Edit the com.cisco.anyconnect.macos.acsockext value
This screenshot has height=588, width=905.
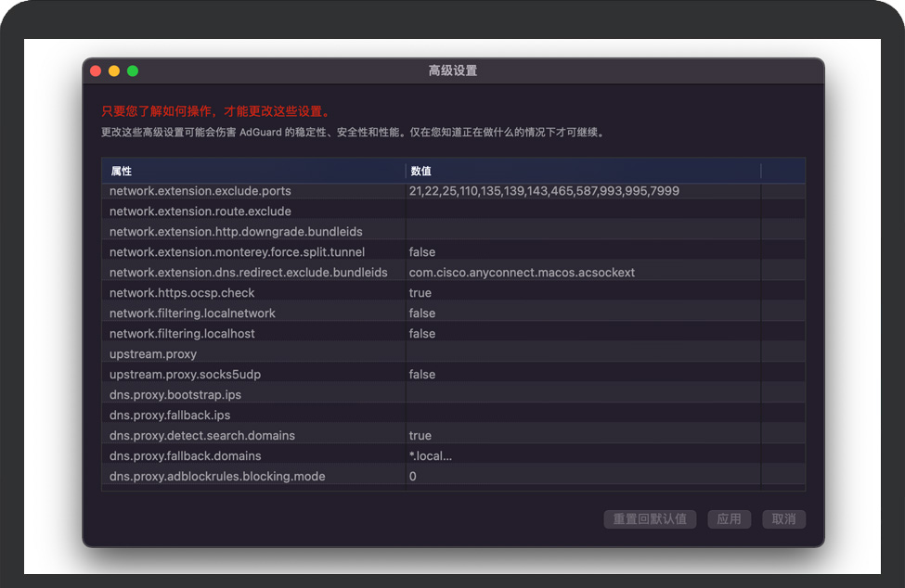(x=522, y=273)
